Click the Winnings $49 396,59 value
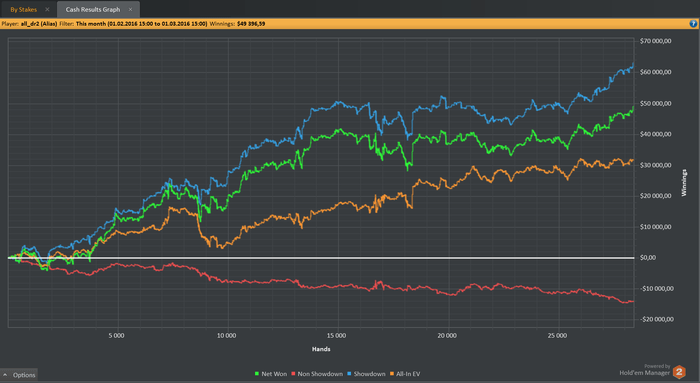 coord(251,24)
